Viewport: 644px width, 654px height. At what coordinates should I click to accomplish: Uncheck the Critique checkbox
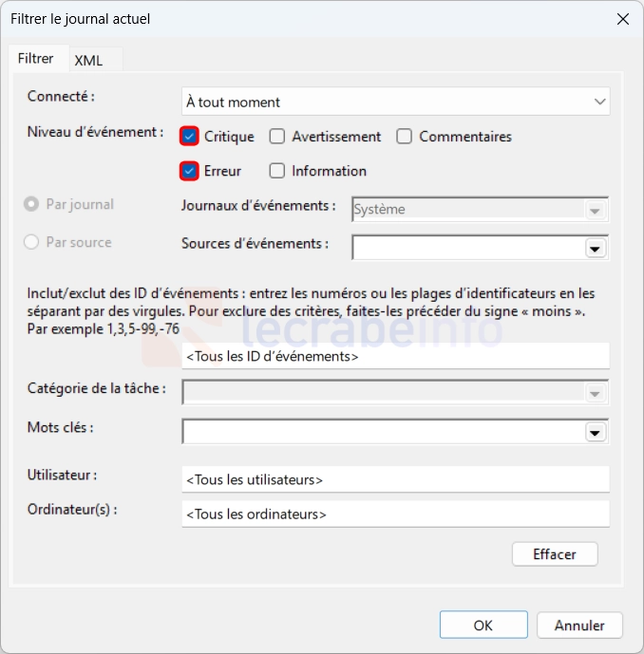[189, 137]
